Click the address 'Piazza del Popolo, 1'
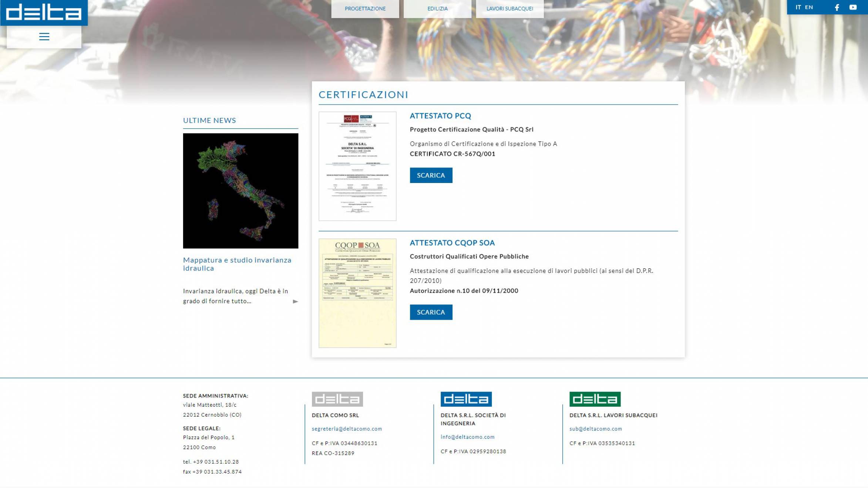This screenshot has width=868, height=488. [x=209, y=437]
